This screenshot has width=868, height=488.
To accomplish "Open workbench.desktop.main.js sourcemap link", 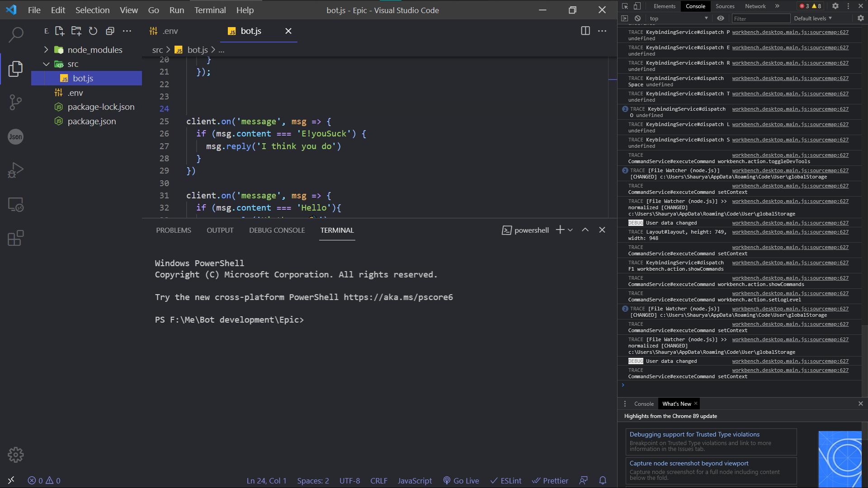I will 790,32.
